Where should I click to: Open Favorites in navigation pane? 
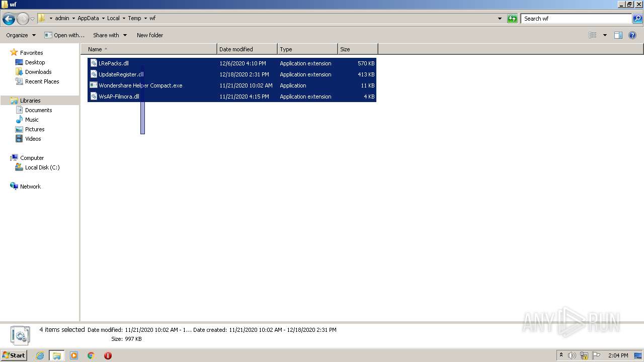31,53
